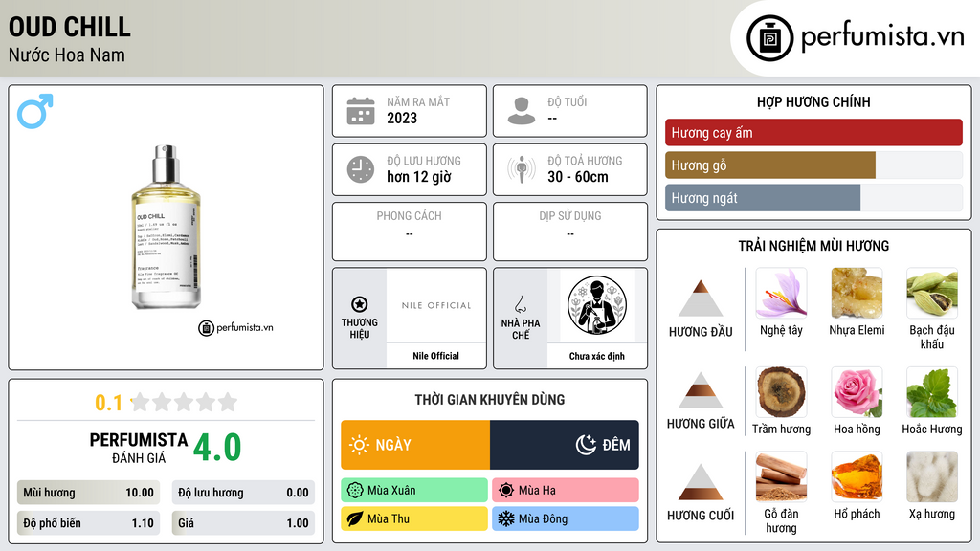Click the Trải nghiệm mùi hương heading
Image resolution: width=980 pixels, height=551 pixels.
pos(813,246)
